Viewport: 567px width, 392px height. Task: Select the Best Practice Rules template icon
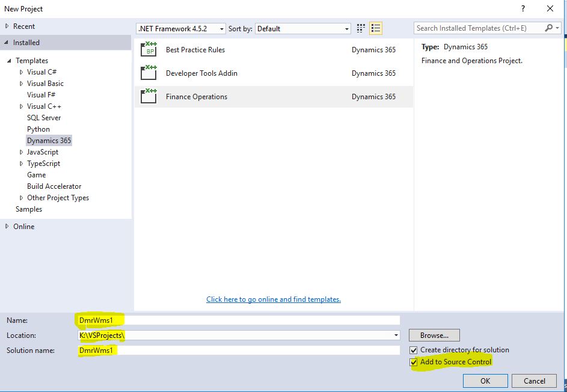click(149, 49)
